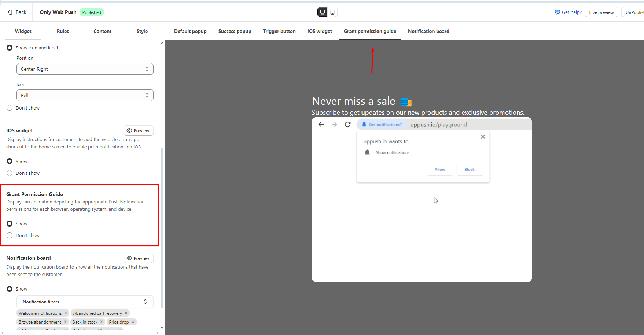Remove the Price drop filter tag
This screenshot has height=335, width=644.
point(133,322)
